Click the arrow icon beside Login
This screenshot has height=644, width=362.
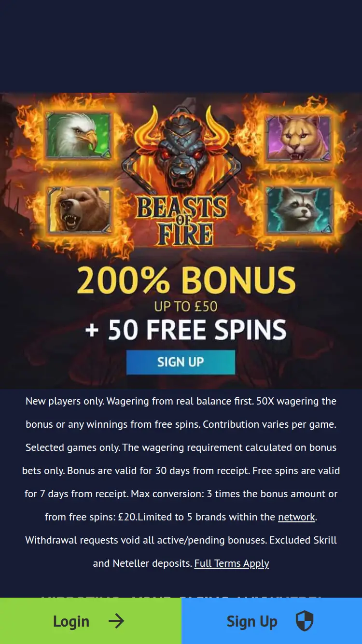(116, 621)
